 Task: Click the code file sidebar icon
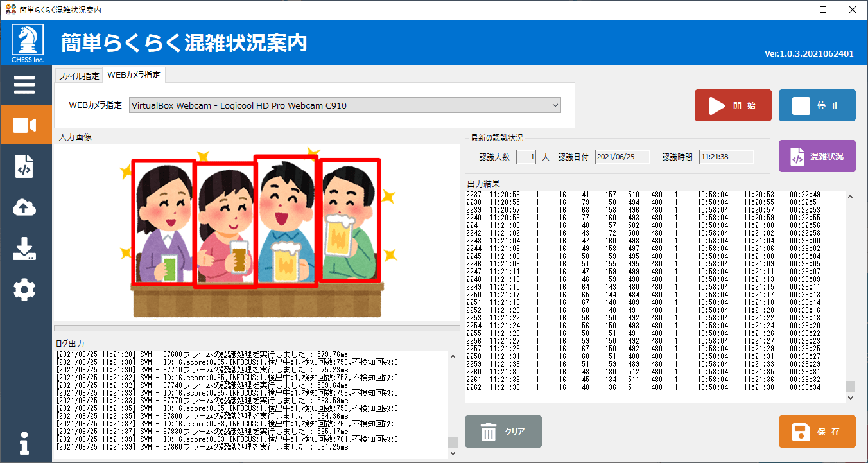coord(24,166)
